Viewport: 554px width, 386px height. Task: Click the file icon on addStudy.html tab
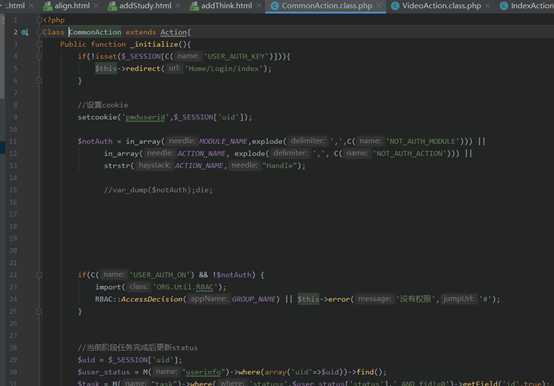coord(112,6)
